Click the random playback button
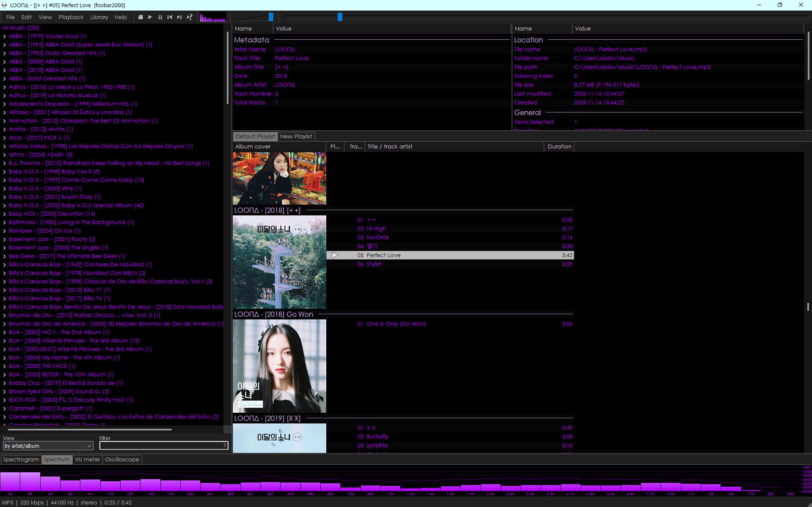 (190, 17)
